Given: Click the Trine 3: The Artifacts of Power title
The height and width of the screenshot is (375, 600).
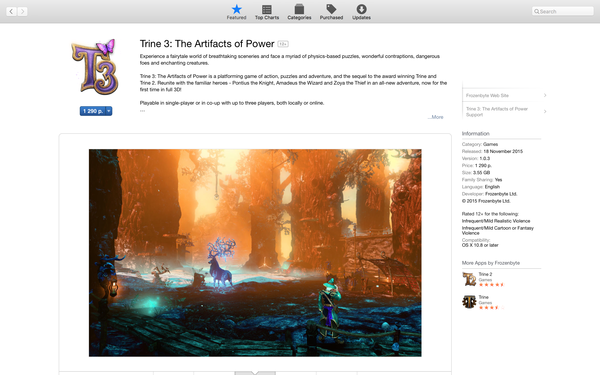Looking at the screenshot, I should click(207, 44).
